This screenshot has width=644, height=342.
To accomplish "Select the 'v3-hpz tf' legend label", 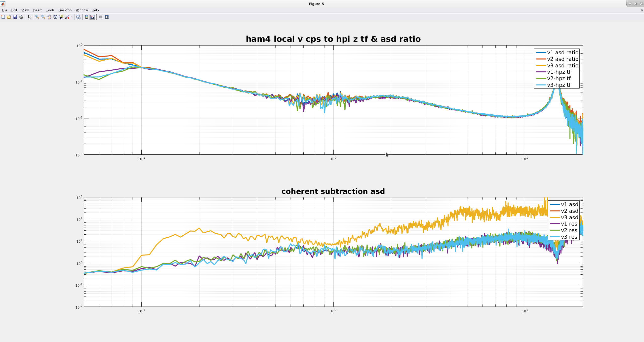I will point(559,85).
